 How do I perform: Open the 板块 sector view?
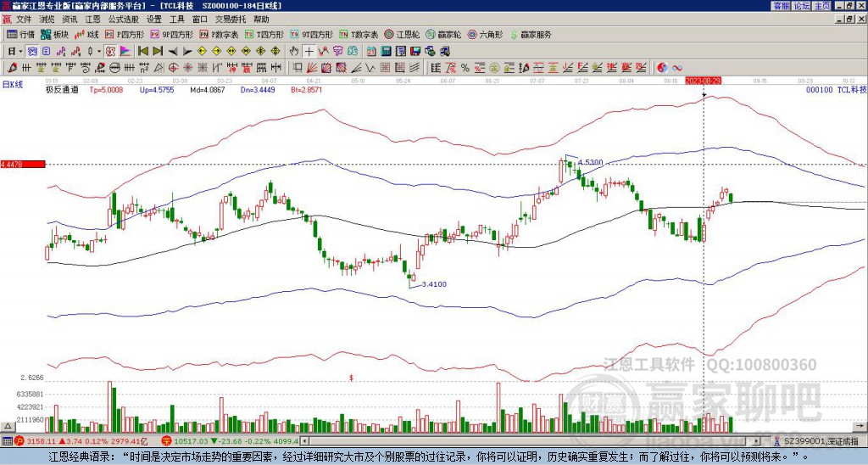coord(54,35)
